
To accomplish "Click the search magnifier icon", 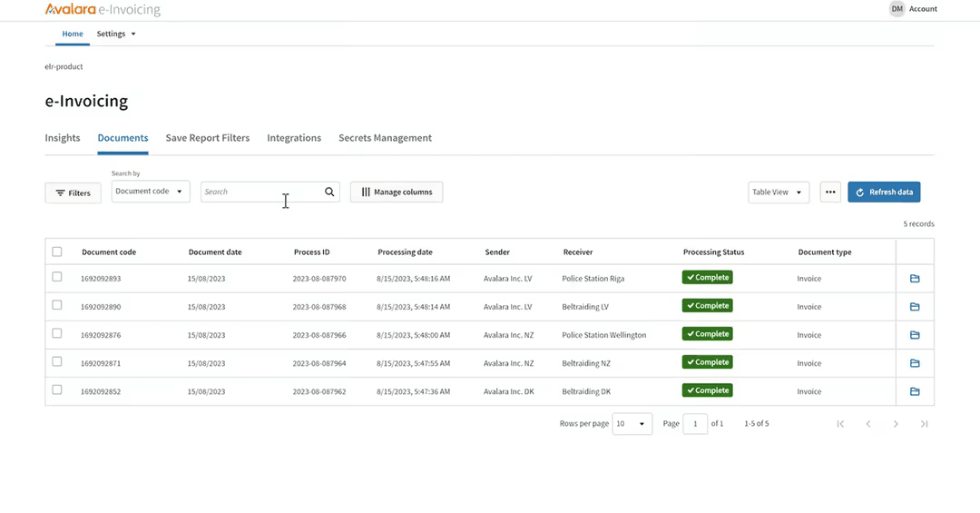I will click(329, 192).
